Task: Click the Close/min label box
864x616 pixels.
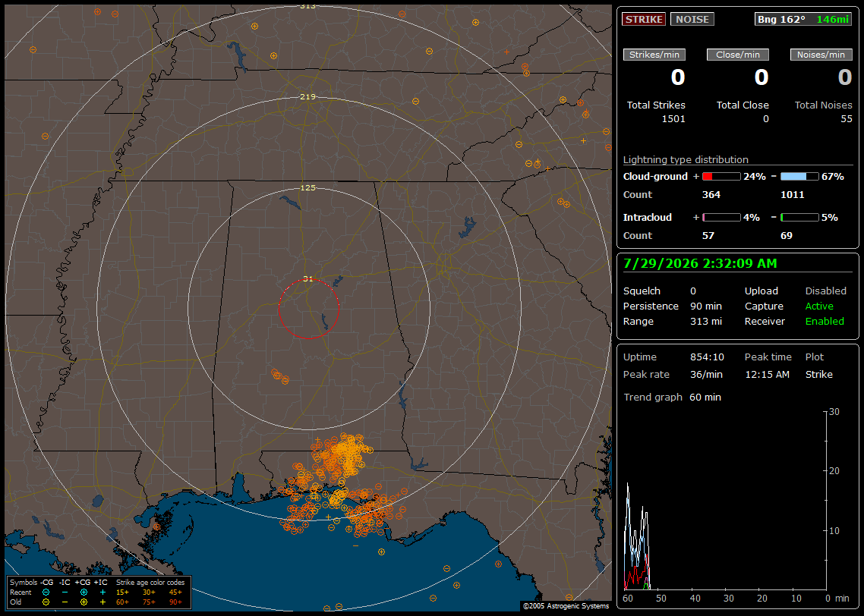Action: (738, 55)
